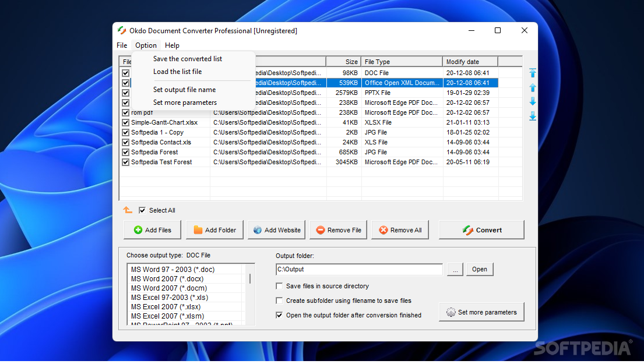
Task: Select the Softpedia Test Forest row name
Action: click(161, 162)
